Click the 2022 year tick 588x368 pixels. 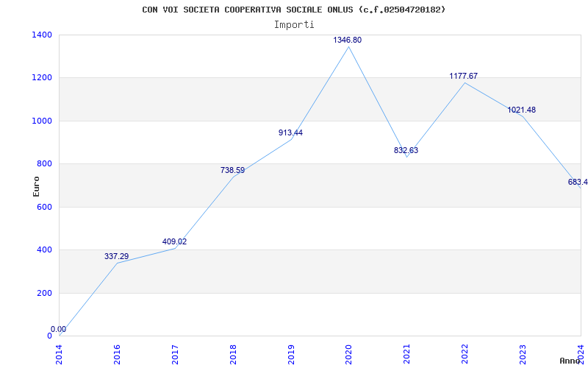point(465,354)
